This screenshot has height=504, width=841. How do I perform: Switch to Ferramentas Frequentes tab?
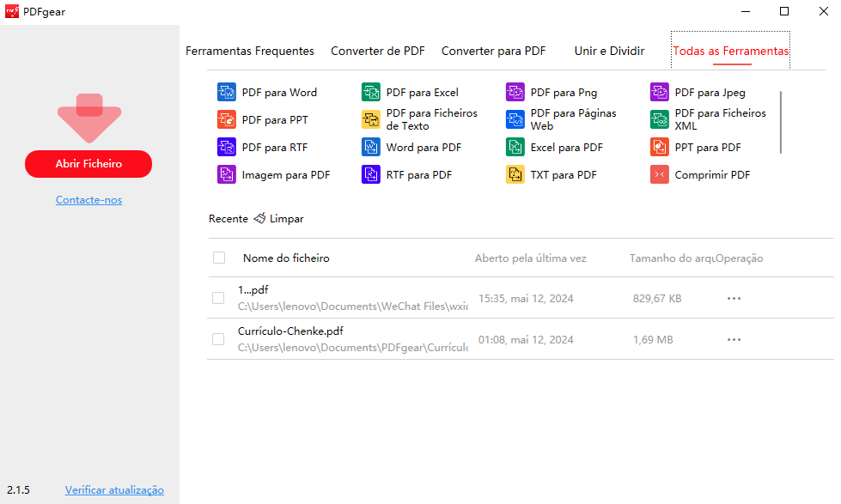(x=250, y=51)
